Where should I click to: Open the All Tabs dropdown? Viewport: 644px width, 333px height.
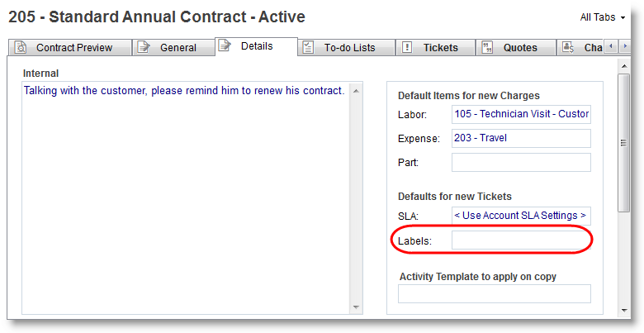[x=603, y=17]
